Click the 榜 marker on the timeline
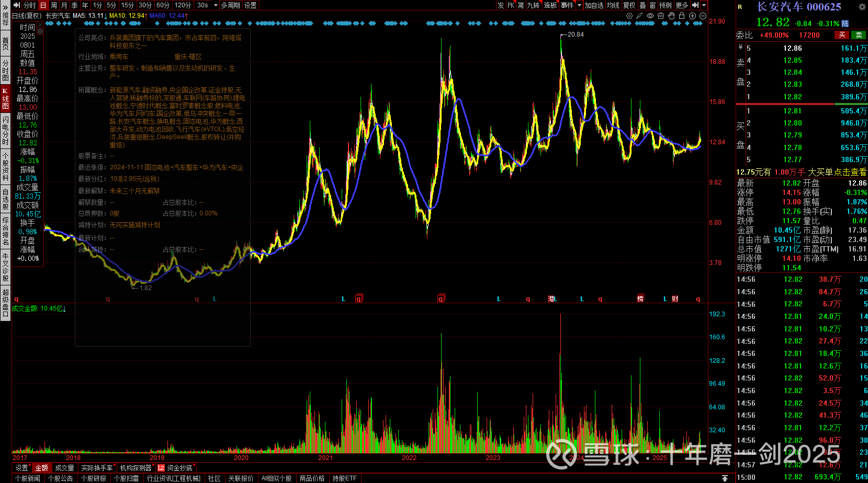 pos(640,298)
